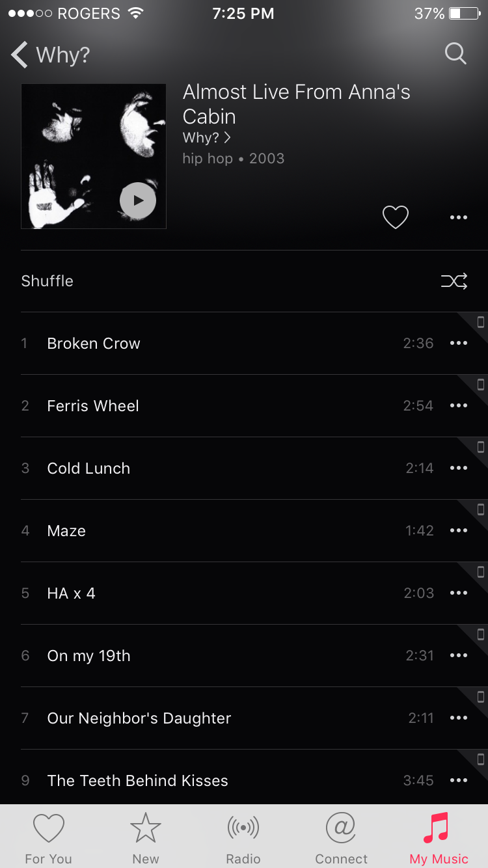Open more options for Ferris Wheel
488x868 pixels.
point(459,406)
